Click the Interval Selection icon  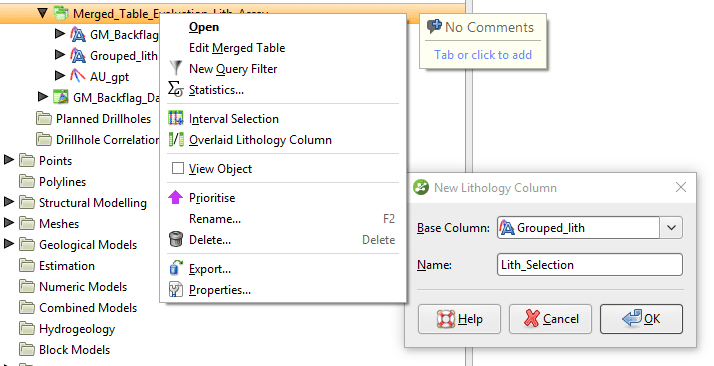[176, 118]
